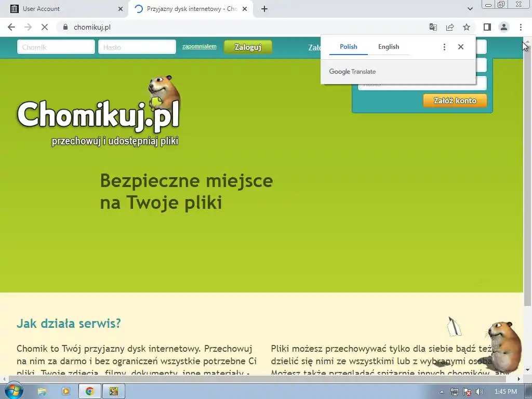This screenshot has height=399, width=532.
Task: Click the orange Załóż konto button
Action: (455, 100)
